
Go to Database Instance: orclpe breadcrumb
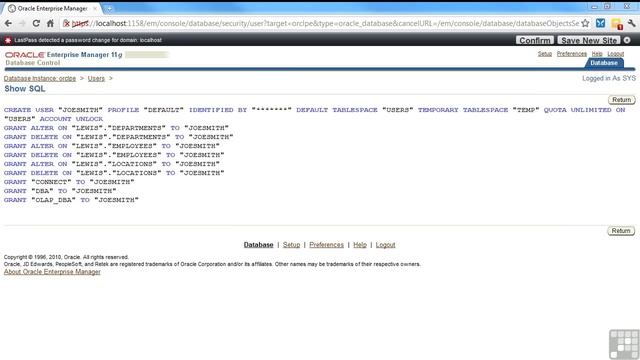(x=40, y=78)
